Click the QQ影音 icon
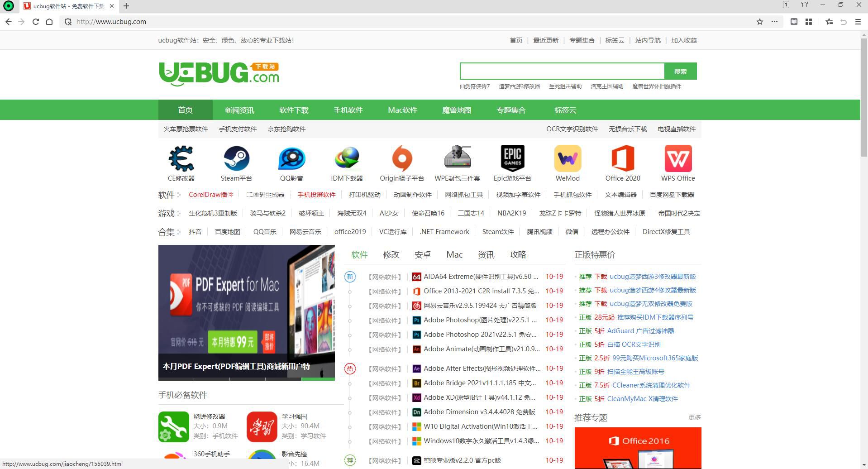Image resolution: width=868 pixels, height=469 pixels. pos(291,158)
